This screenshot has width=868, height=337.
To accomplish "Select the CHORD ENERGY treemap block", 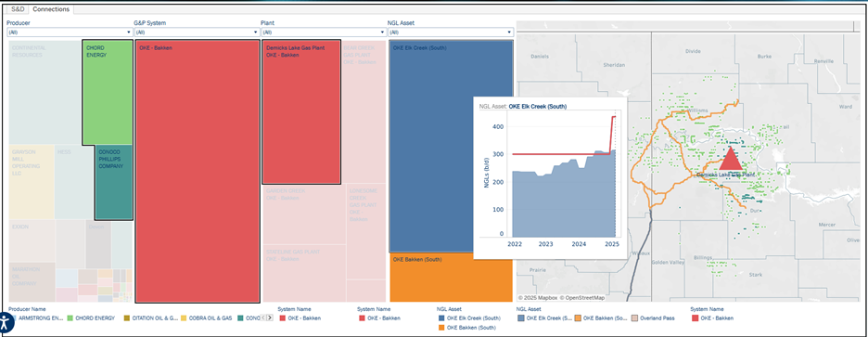I will (108, 92).
